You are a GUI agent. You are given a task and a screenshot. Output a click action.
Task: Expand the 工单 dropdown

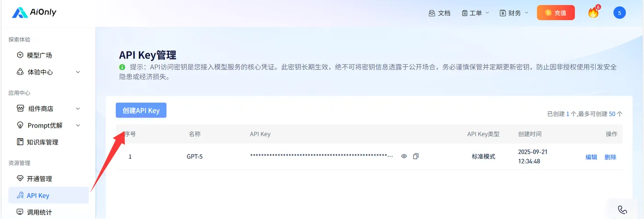[x=476, y=13]
